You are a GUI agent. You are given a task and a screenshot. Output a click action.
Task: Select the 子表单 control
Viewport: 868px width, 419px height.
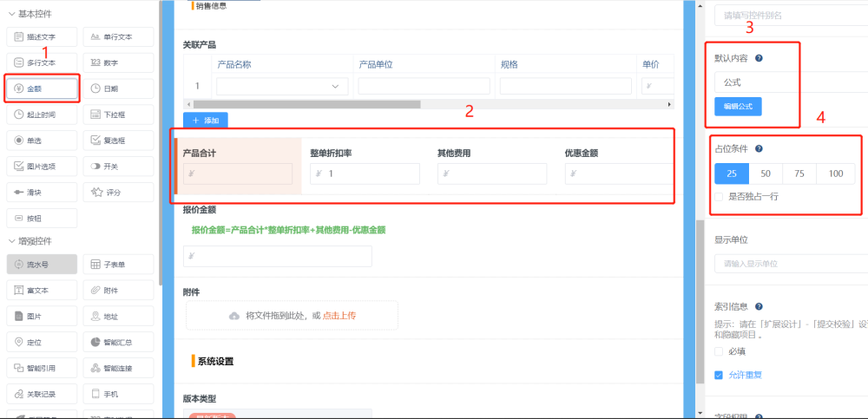(x=118, y=265)
